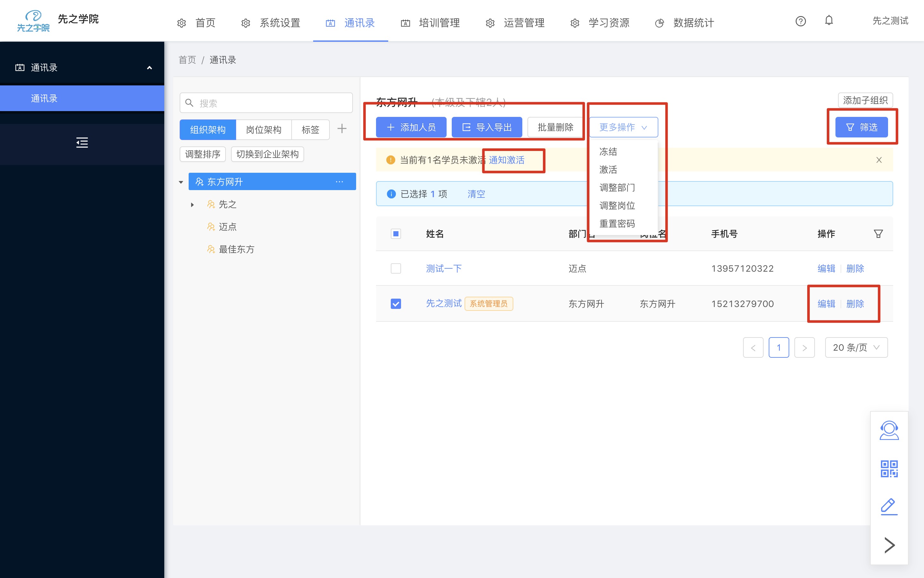Uncheck the 先之测试 row checkbox

396,303
